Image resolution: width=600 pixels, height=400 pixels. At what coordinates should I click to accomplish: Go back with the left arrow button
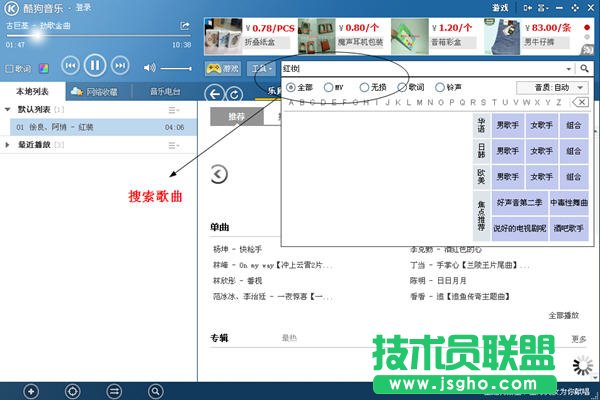click(x=214, y=94)
